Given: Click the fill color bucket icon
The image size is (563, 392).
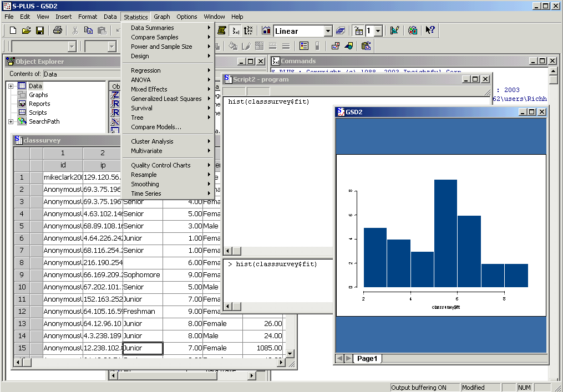Looking at the screenshot, I should [x=234, y=46].
